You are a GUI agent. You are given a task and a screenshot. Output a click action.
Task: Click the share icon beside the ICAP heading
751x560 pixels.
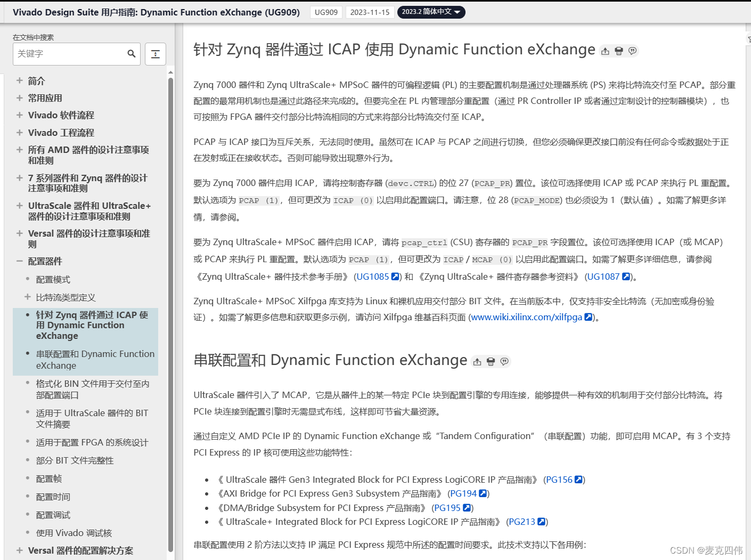click(x=605, y=51)
